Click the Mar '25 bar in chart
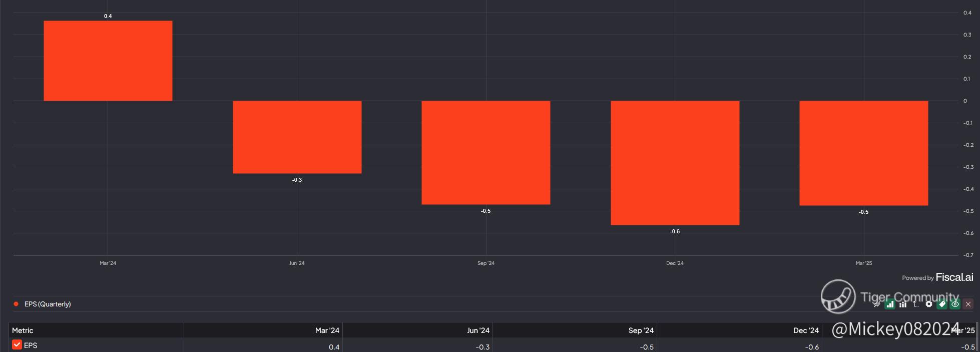This screenshot has width=980, height=352. pos(864,153)
